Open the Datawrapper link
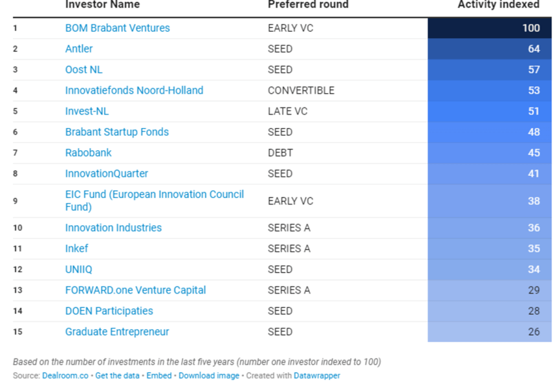The width and height of the screenshot is (557, 392). (x=316, y=376)
